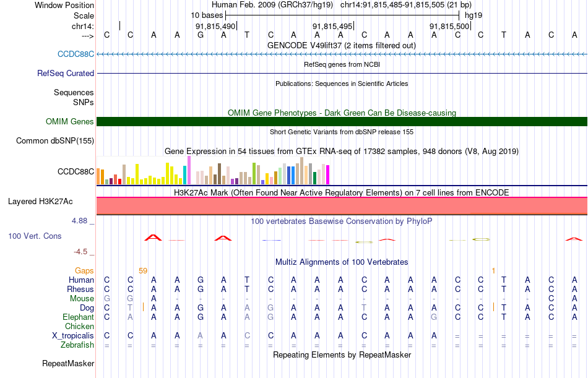Click the Rhesus species row label
The image size is (588, 378).
(x=80, y=289)
